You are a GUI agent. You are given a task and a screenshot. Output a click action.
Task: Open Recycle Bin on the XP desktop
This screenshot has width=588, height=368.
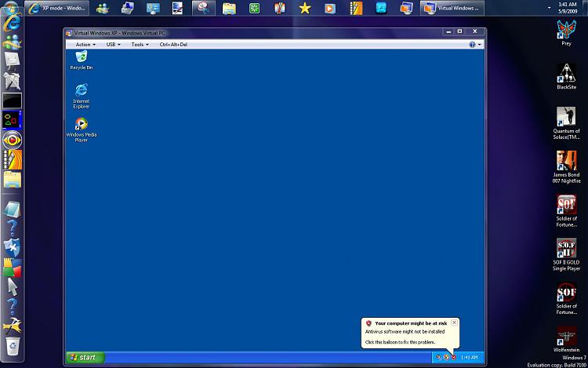pos(81,60)
